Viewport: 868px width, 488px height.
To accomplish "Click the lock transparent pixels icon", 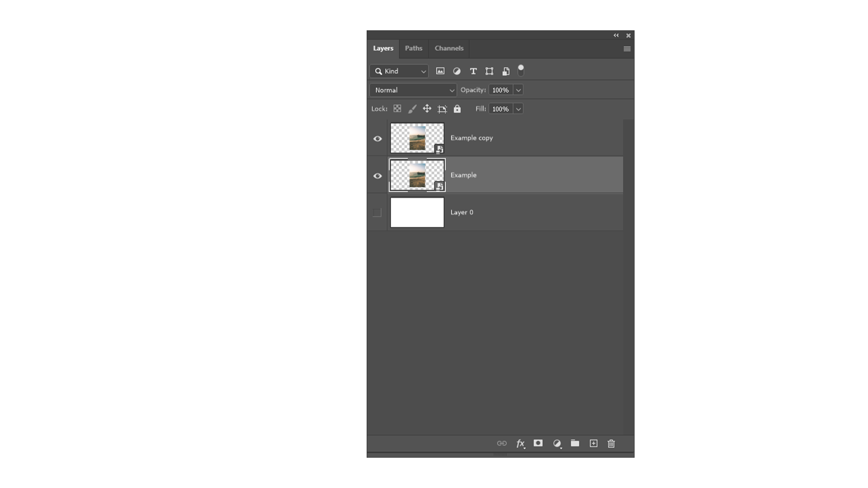I will tap(397, 109).
